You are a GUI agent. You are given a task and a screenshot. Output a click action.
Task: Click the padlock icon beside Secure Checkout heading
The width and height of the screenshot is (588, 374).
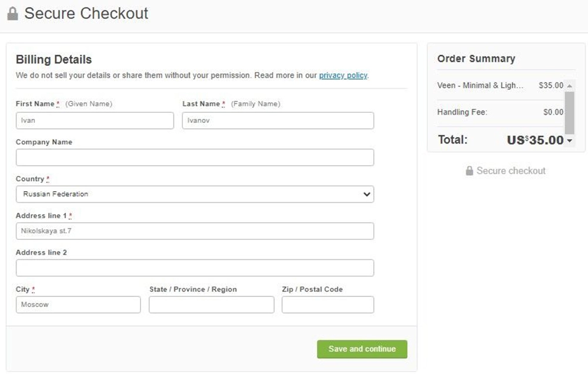click(12, 14)
